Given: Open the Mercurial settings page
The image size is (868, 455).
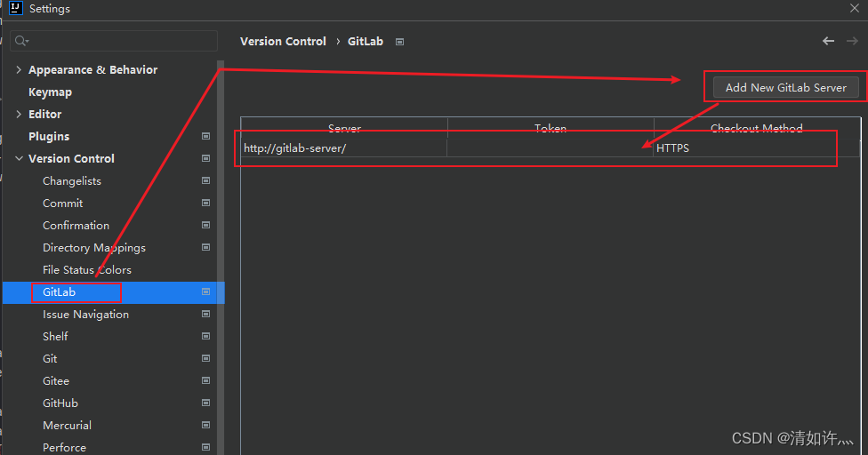Looking at the screenshot, I should [67, 425].
